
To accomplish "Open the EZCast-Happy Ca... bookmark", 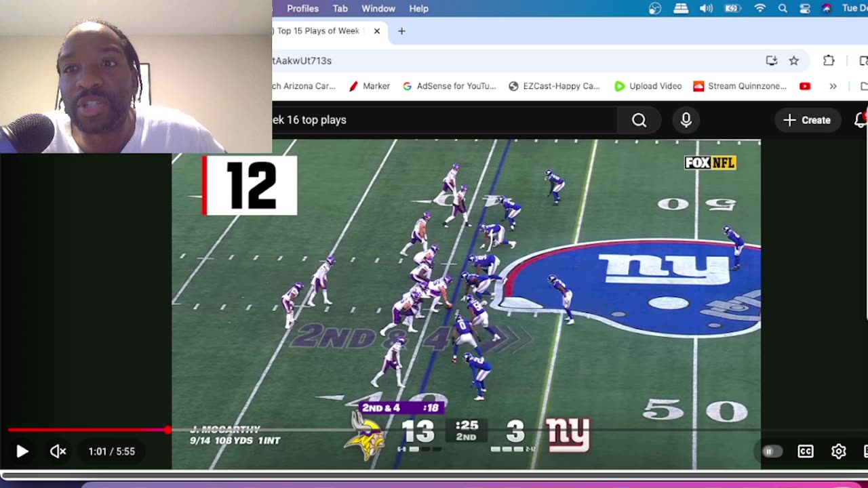I will click(554, 86).
